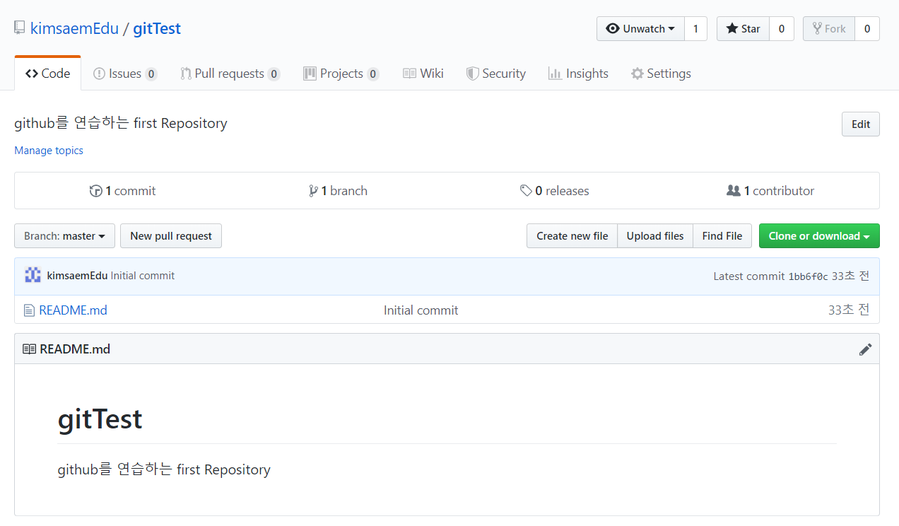This screenshot has height=526, width=899.
Task: Click the gear icon on Settings tab
Action: point(637,73)
